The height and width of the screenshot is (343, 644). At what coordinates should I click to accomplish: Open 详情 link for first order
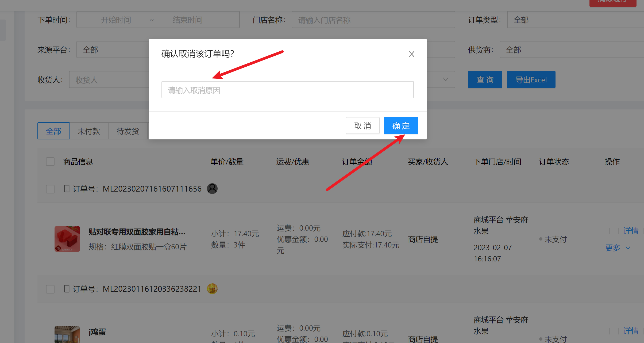click(631, 231)
